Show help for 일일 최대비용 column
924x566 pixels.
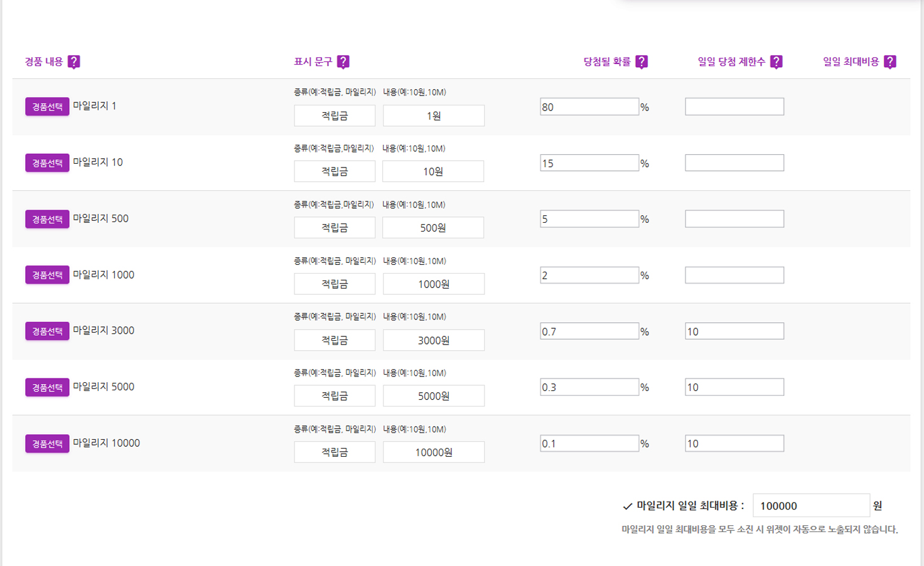coord(889,61)
